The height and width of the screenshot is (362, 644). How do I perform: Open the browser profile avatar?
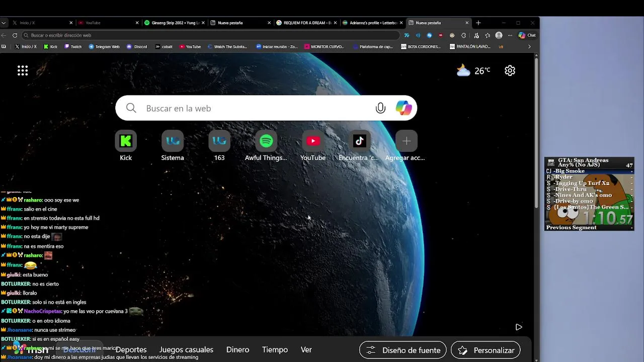click(499, 35)
